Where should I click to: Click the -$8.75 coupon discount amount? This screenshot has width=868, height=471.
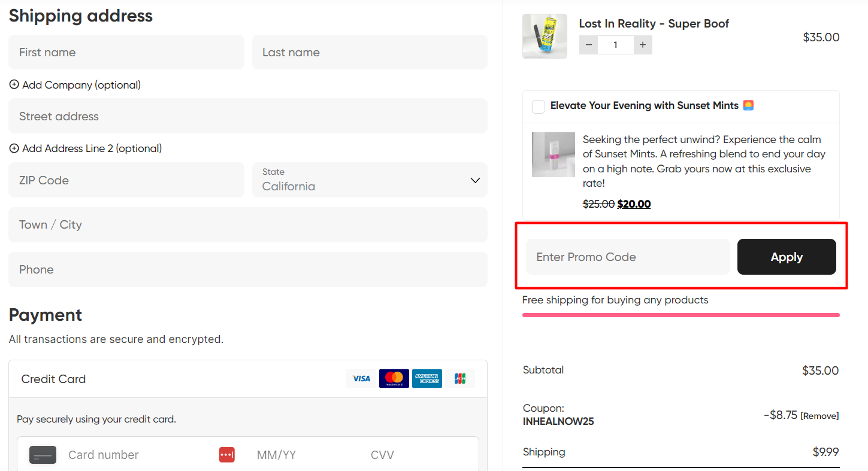click(x=781, y=415)
